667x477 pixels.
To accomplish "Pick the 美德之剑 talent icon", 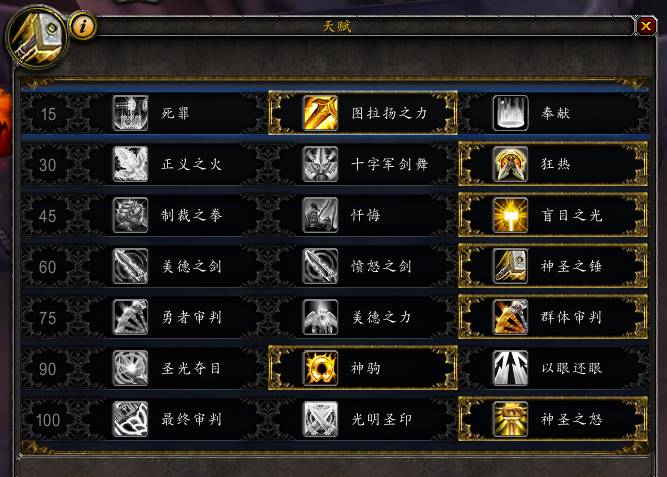I will pyautogui.click(x=131, y=266).
